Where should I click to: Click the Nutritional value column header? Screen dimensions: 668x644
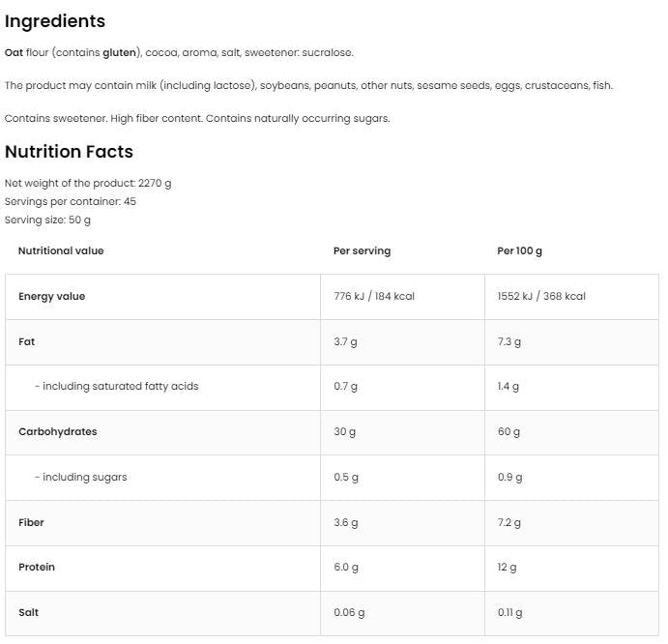(61, 250)
